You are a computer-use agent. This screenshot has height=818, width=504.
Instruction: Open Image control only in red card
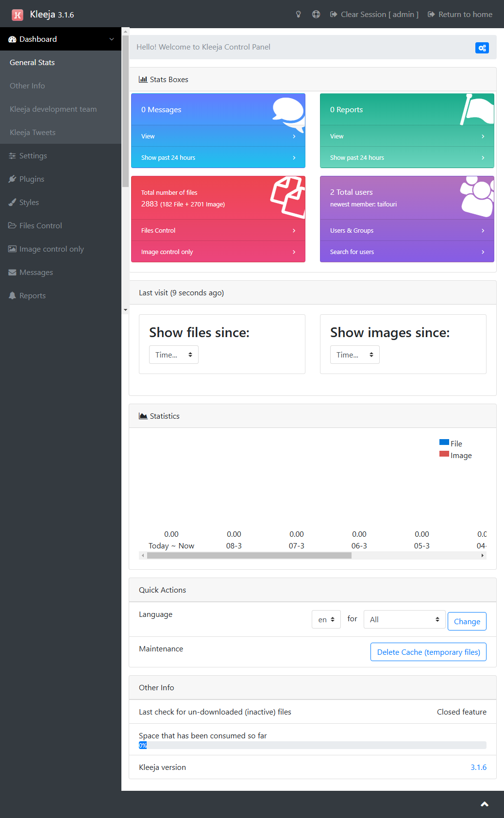click(218, 252)
